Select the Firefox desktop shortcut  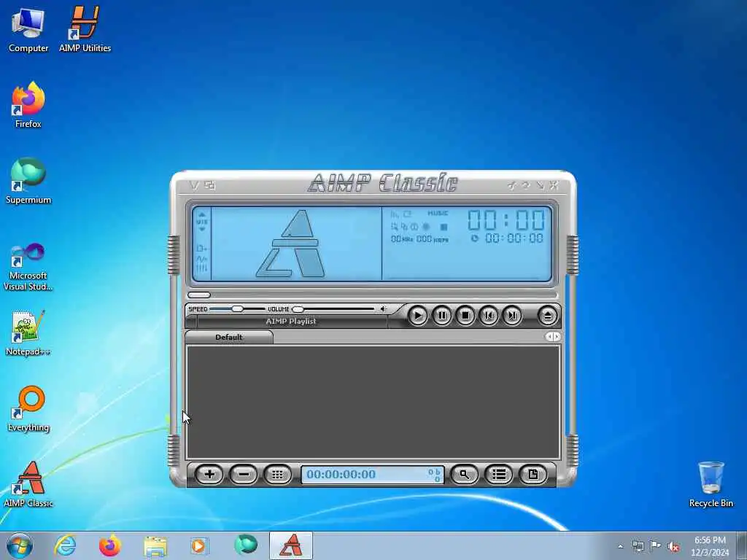[28, 105]
